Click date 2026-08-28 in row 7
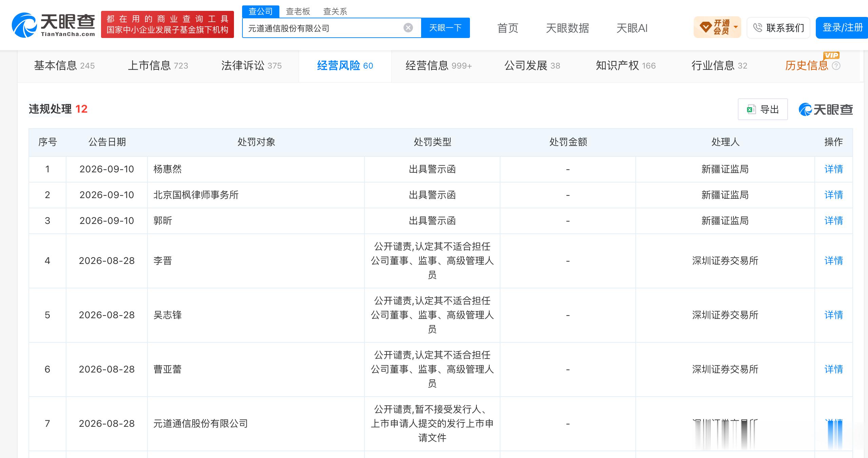This screenshot has height=458, width=868. pyautogui.click(x=107, y=424)
